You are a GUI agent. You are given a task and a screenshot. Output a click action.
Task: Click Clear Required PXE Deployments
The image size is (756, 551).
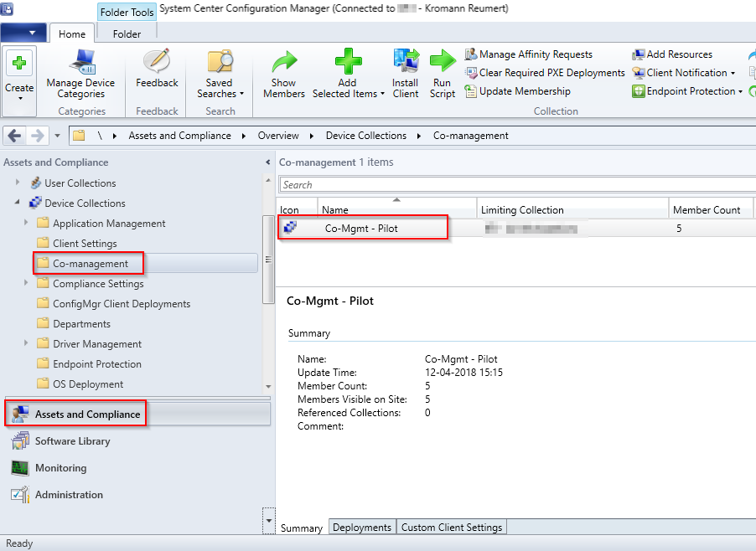[545, 73]
